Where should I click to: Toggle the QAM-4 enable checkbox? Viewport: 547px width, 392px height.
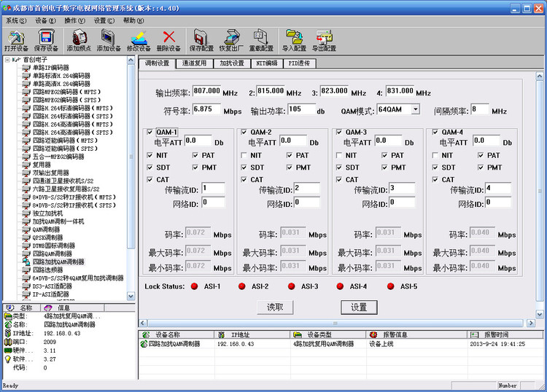point(435,132)
